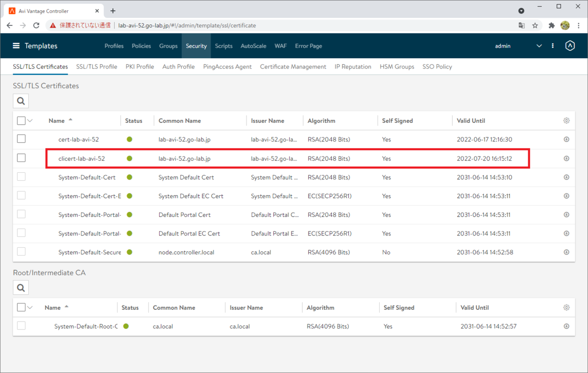Export the System-Default-Root-CA certificate
Image resolution: width=588 pixels, height=373 pixels.
pyautogui.click(x=566, y=326)
